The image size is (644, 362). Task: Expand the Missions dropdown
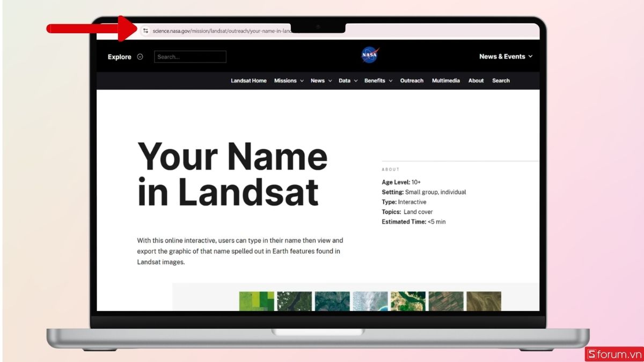pyautogui.click(x=285, y=80)
